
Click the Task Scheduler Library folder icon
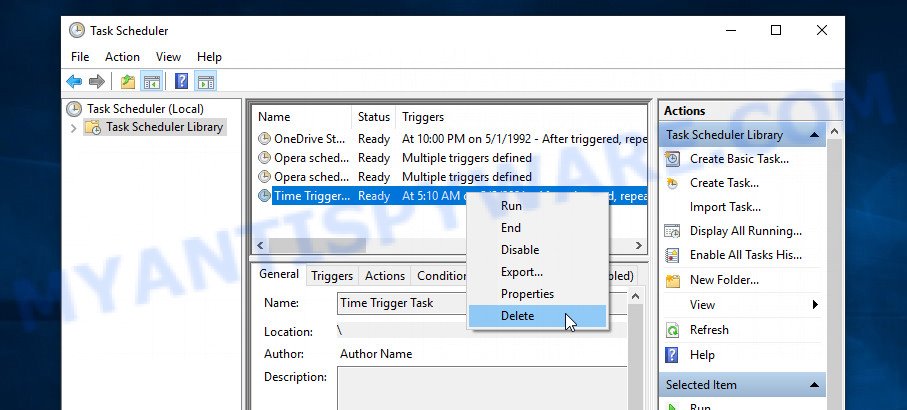[x=93, y=127]
